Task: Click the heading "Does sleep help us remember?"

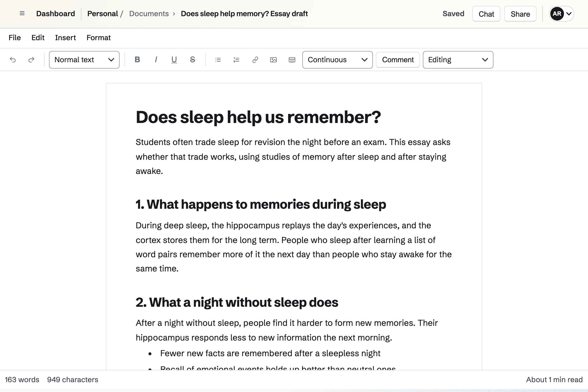Action: (x=258, y=117)
